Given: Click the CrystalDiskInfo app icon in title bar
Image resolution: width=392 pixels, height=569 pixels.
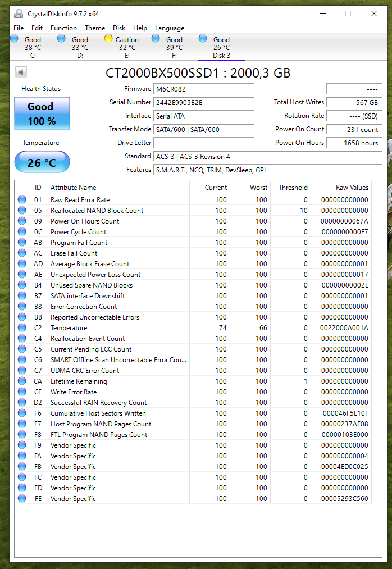Looking at the screenshot, I should [x=19, y=14].
